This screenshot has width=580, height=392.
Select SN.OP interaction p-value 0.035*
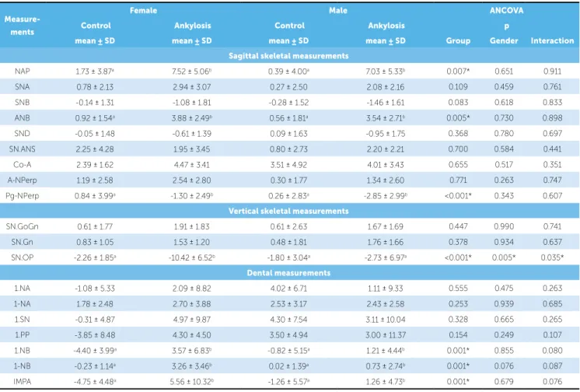click(552, 257)
